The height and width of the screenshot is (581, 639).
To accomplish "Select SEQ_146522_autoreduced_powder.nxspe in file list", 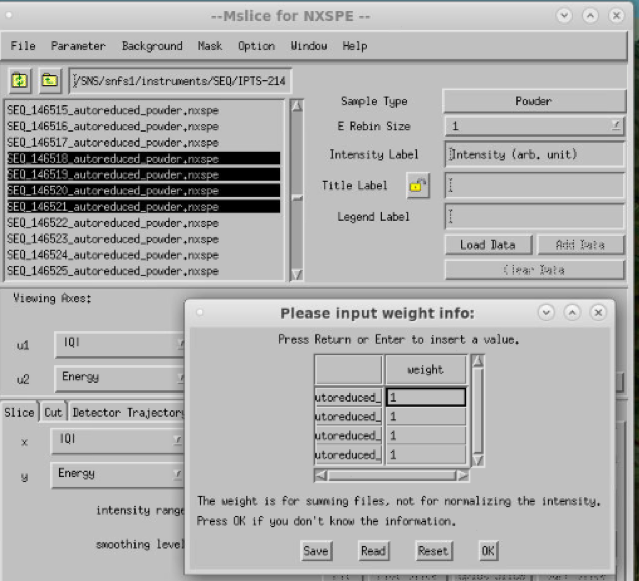I will pyautogui.click(x=112, y=223).
